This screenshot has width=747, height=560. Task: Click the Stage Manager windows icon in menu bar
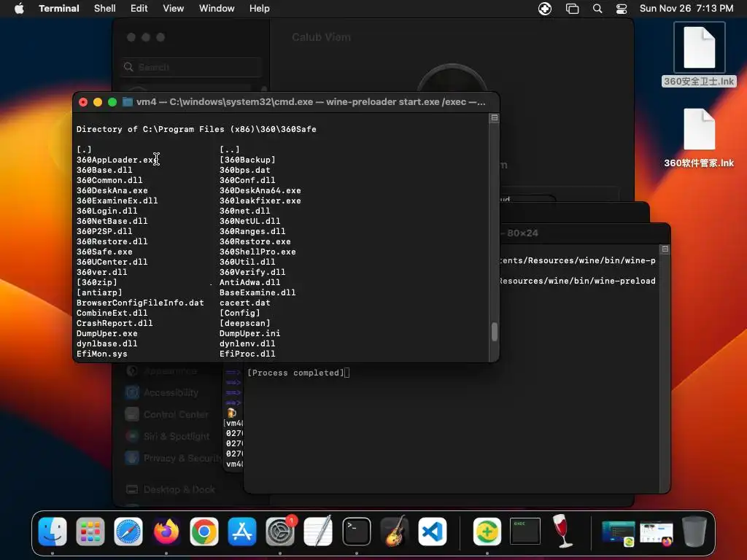[572, 8]
